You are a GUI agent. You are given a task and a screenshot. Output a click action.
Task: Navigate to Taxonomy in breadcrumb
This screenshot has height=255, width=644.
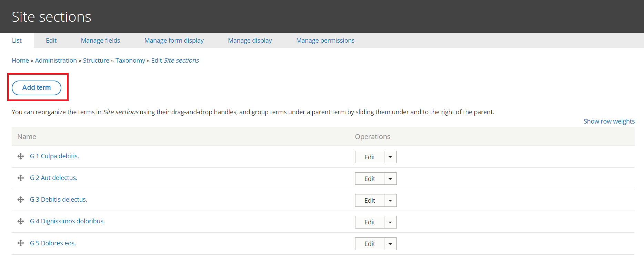[130, 60]
